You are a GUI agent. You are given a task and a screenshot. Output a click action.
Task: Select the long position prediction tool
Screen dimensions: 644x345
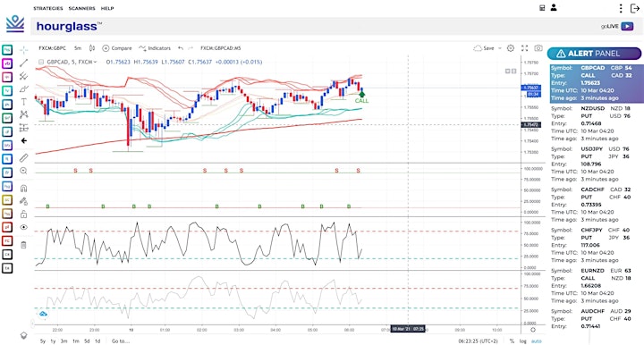coord(24,128)
